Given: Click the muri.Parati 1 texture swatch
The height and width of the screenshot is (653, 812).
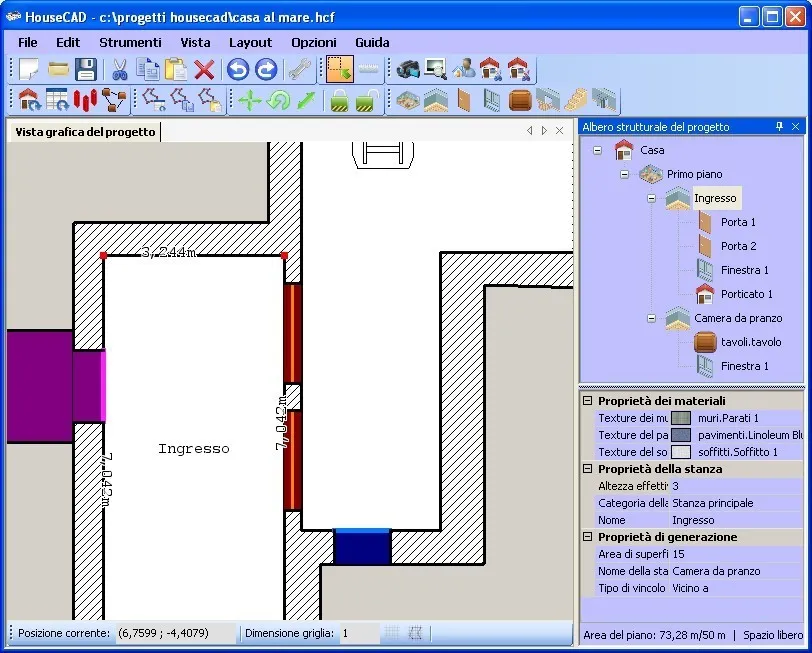Looking at the screenshot, I should [x=680, y=417].
